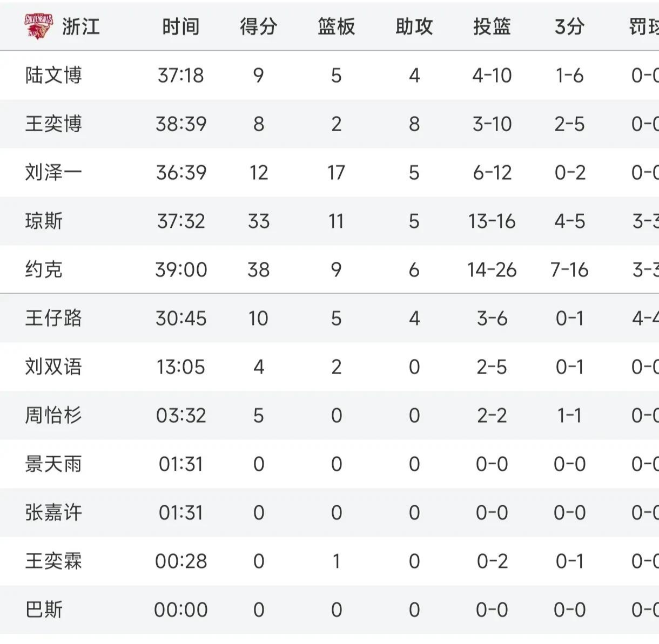Select player 周怡杉

[53, 415]
